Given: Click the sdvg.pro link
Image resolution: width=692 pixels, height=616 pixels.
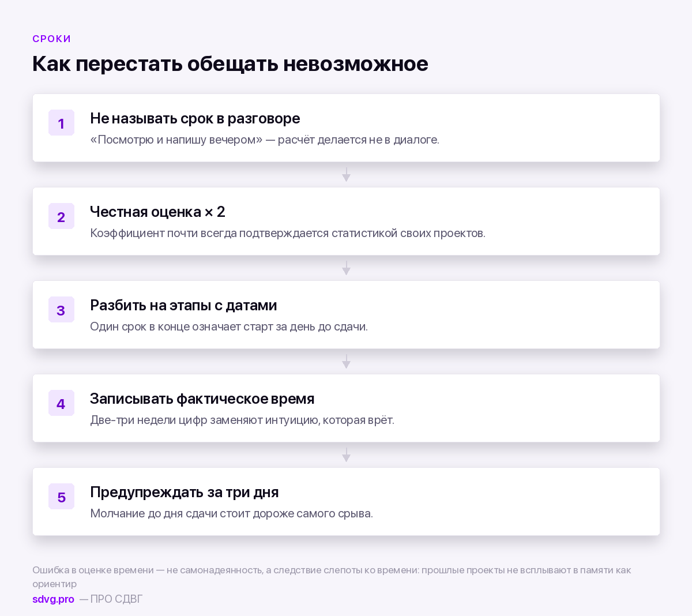Looking at the screenshot, I should (x=53, y=599).
